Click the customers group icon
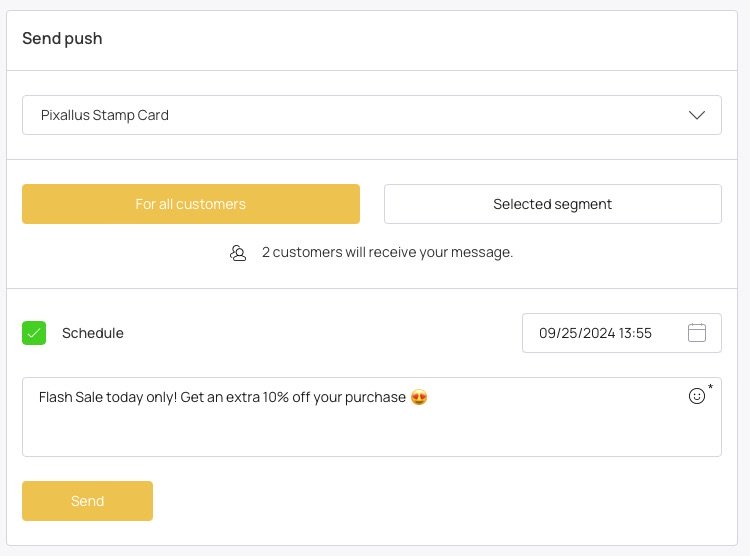The width and height of the screenshot is (750, 556). point(238,253)
